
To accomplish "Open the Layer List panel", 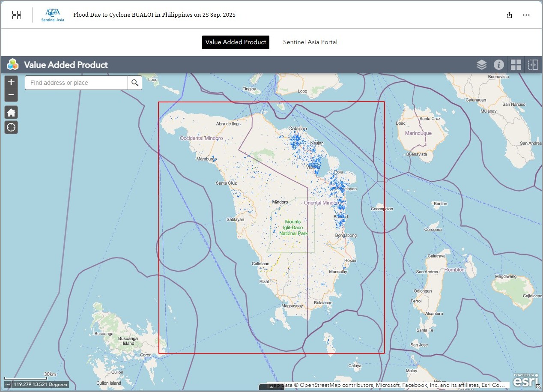I will (x=482, y=65).
